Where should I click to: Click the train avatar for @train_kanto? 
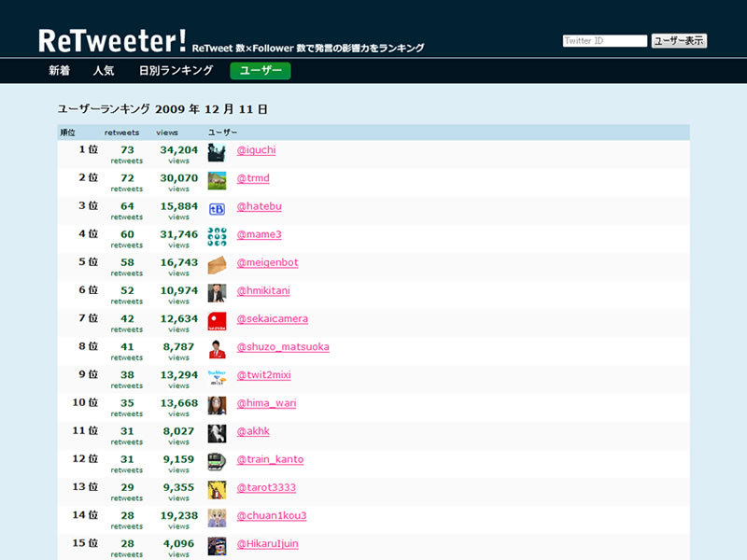click(217, 462)
